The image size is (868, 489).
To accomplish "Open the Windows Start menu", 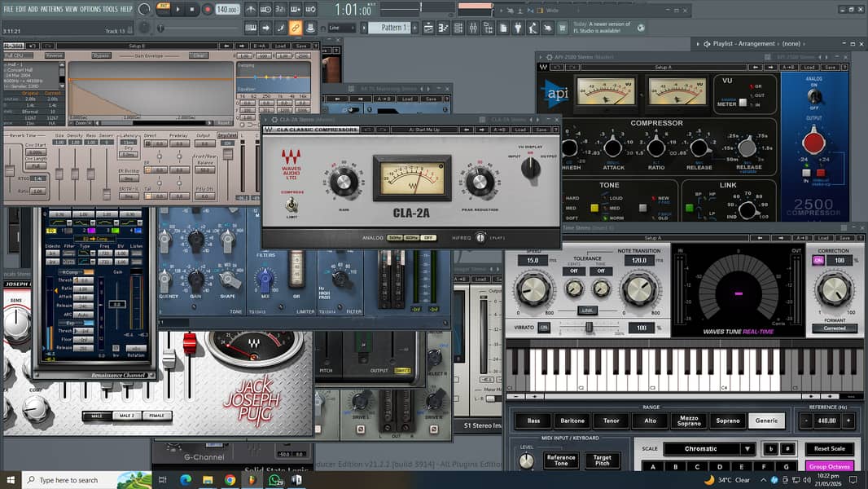I will pyautogui.click(x=11, y=479).
